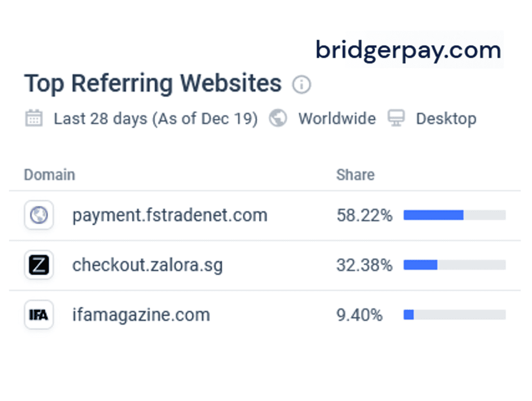Screen dimensions: 532x401
Task: Click the payment.fstradenet.com globe favicon
Action: pos(38,215)
